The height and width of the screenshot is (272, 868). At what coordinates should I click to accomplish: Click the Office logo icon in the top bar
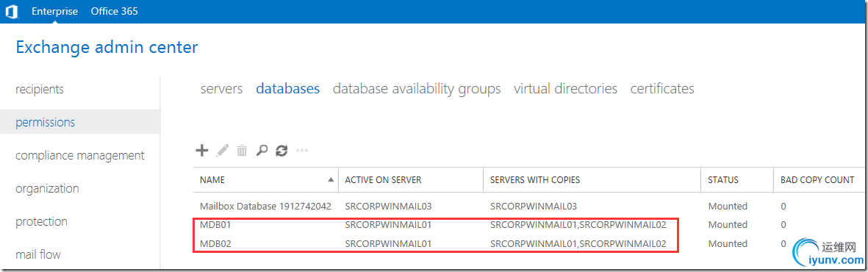point(12,11)
